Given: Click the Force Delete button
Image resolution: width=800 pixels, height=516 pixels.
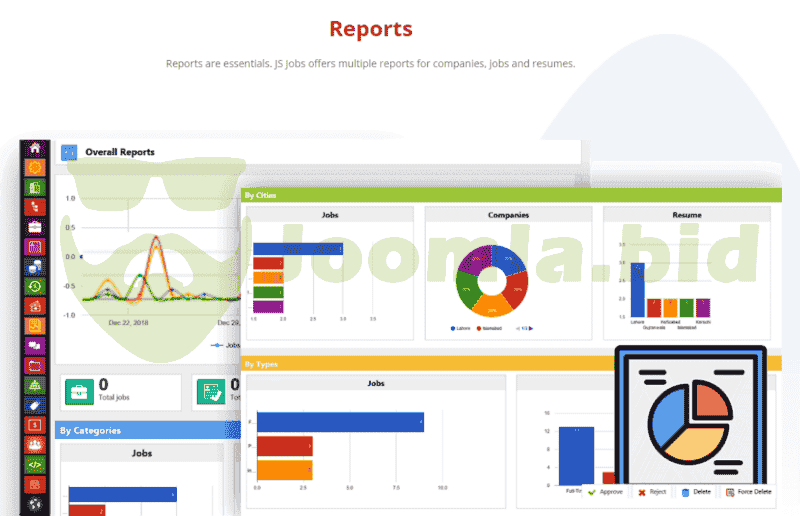Looking at the screenshot, I should 749,492.
